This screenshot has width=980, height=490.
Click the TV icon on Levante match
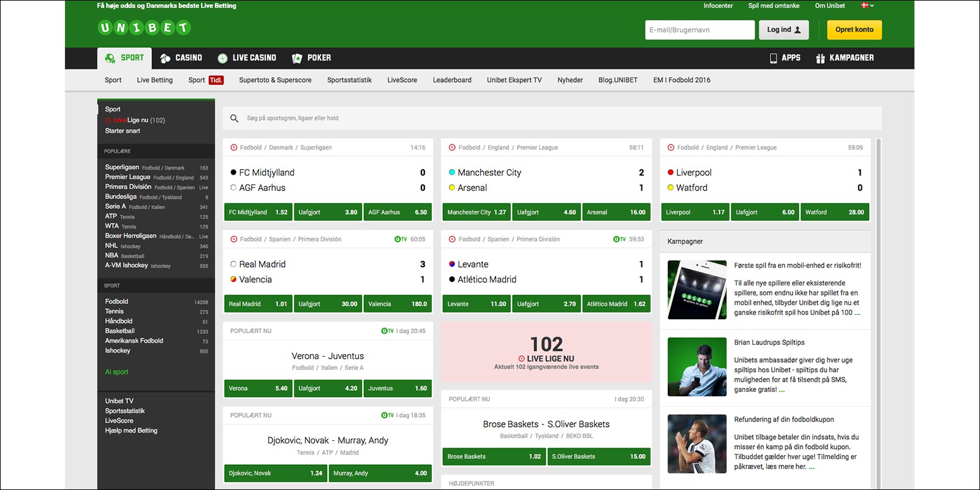tap(619, 239)
